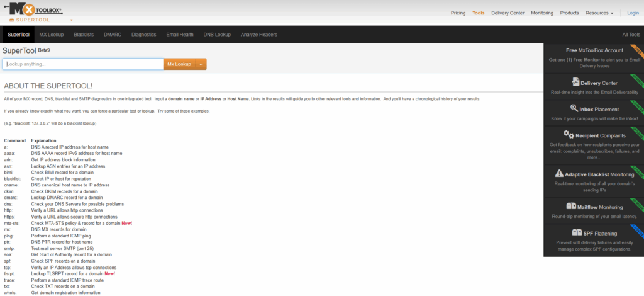This screenshot has height=296, width=644.
Task: Click the Login link
Action: 633,13
